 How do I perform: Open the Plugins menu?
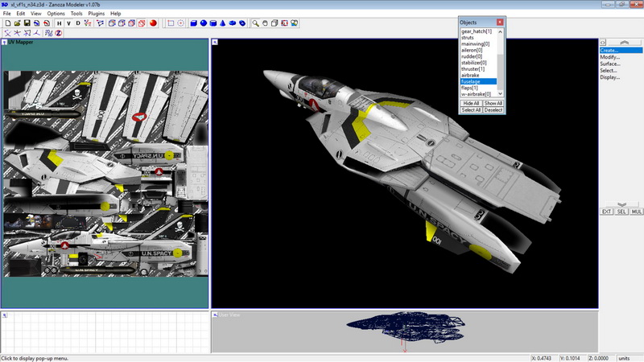pyautogui.click(x=97, y=14)
